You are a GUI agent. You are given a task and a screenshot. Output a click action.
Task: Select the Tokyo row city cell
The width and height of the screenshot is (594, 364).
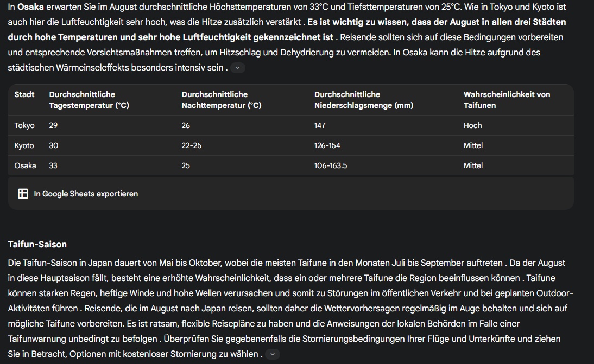[x=24, y=125]
